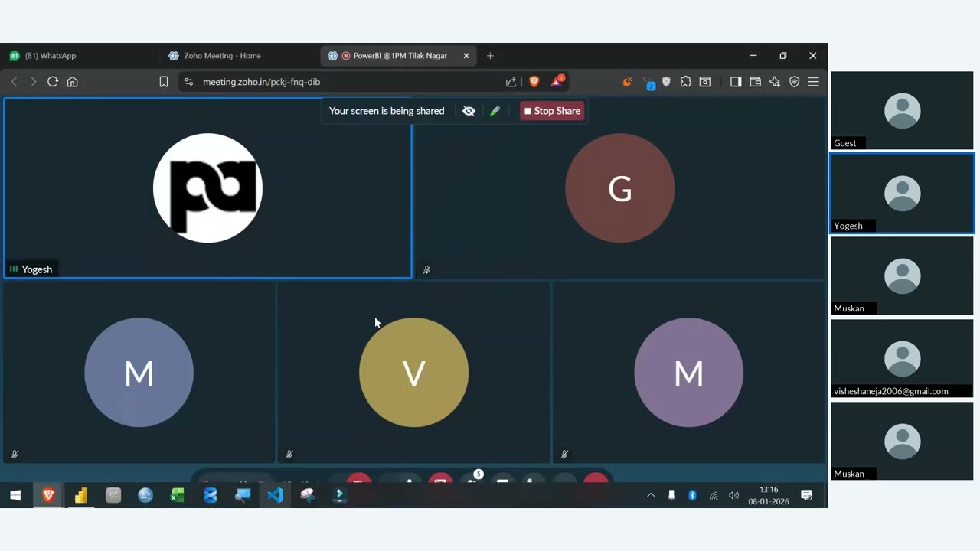The height and width of the screenshot is (551, 980).
Task: Open the orange extension icon
Action: coord(628,82)
